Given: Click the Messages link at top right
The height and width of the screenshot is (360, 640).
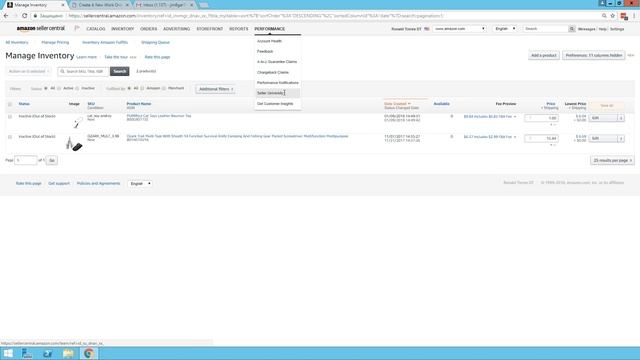Looking at the screenshot, I should 587,29.
